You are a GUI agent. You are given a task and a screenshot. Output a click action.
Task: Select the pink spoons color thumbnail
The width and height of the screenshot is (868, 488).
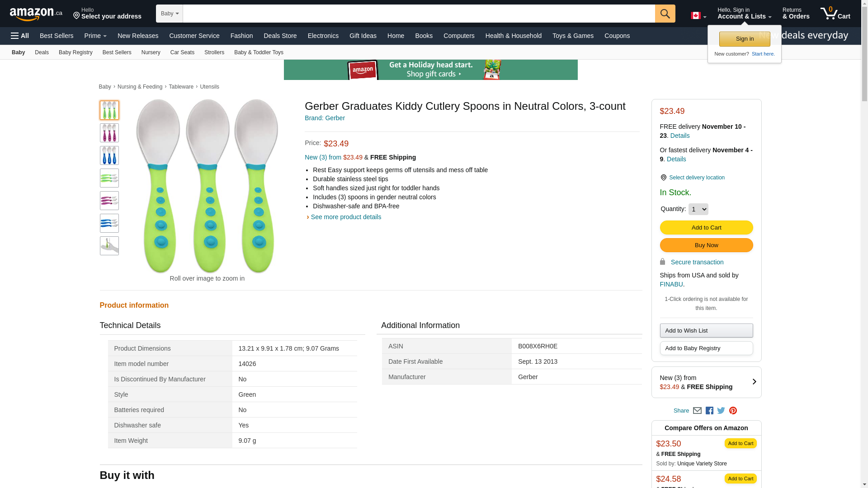(109, 133)
